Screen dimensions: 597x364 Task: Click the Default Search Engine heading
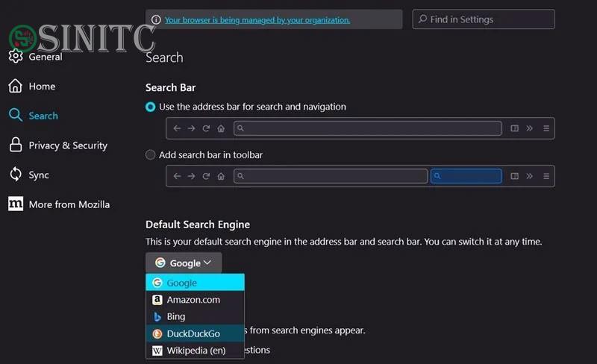click(198, 225)
